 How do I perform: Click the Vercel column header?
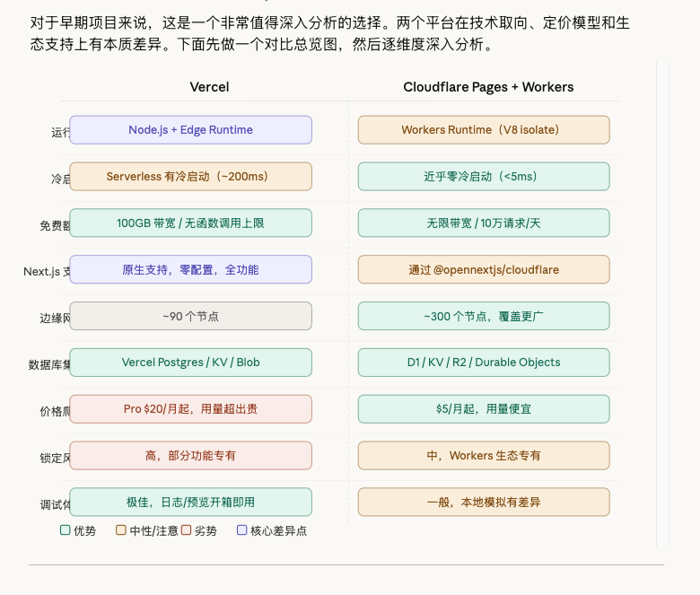[x=209, y=86]
